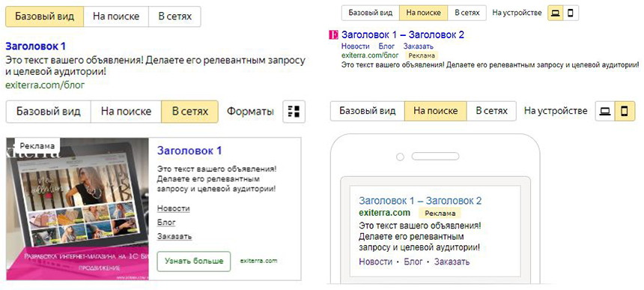
Task: Click underlined Новости link beside the ad image
Action: click(173, 208)
